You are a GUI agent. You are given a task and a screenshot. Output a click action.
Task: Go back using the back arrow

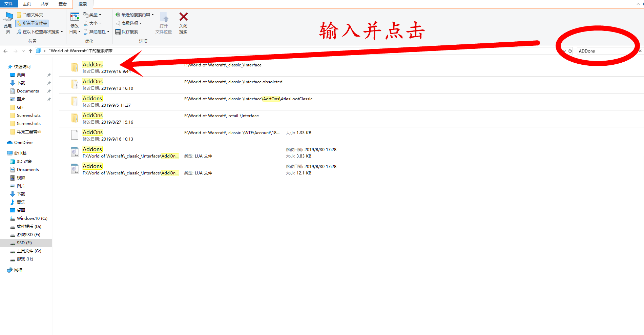(x=5, y=51)
